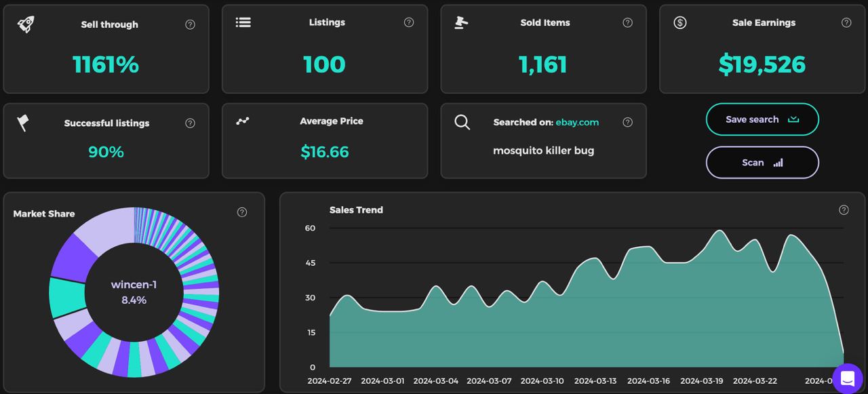Viewport: 868px width, 394px height.
Task: Click the mosquito killer bug search term
Action: tap(543, 151)
